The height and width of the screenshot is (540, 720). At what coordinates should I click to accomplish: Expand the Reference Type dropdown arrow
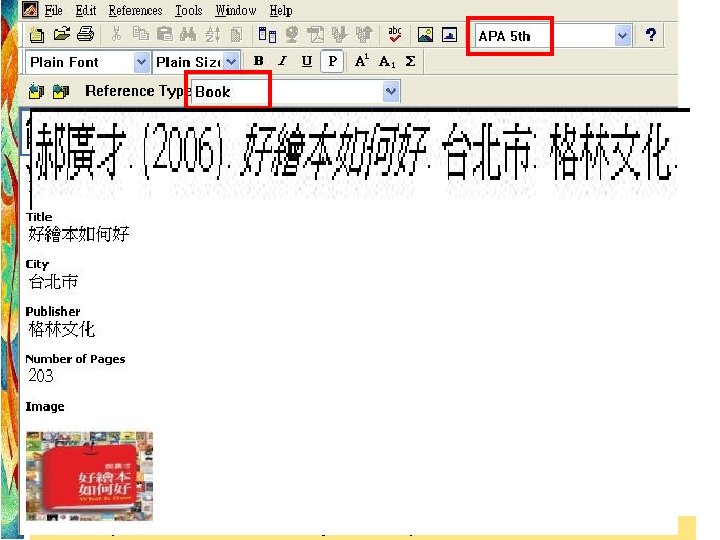[x=391, y=91]
